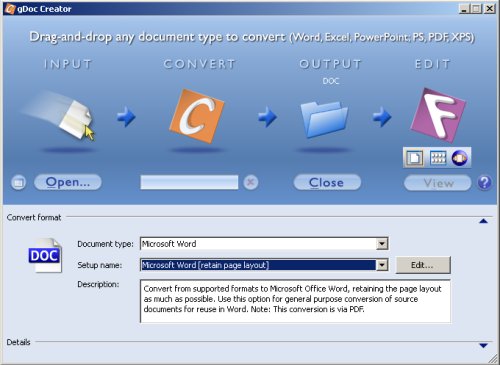The height and width of the screenshot is (365, 500).
Task: Click inside the Description text box
Action: coord(295,301)
